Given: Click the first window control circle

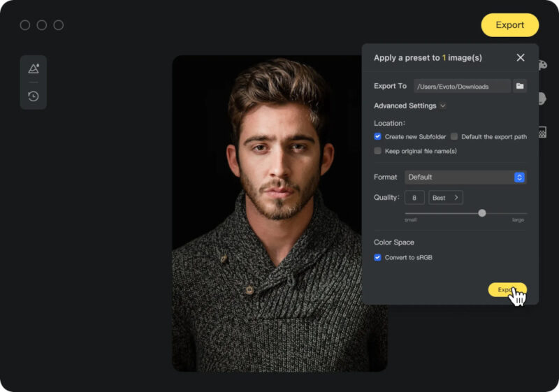Looking at the screenshot, I should [25, 25].
